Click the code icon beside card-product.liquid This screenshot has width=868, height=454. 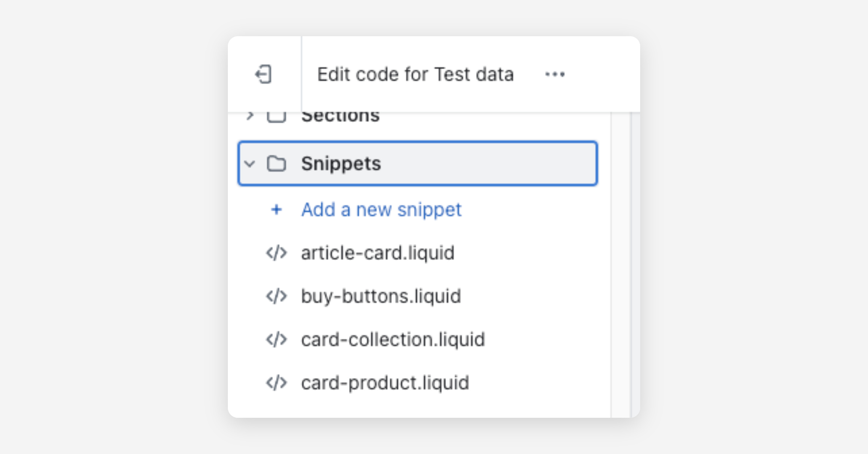pos(276,383)
